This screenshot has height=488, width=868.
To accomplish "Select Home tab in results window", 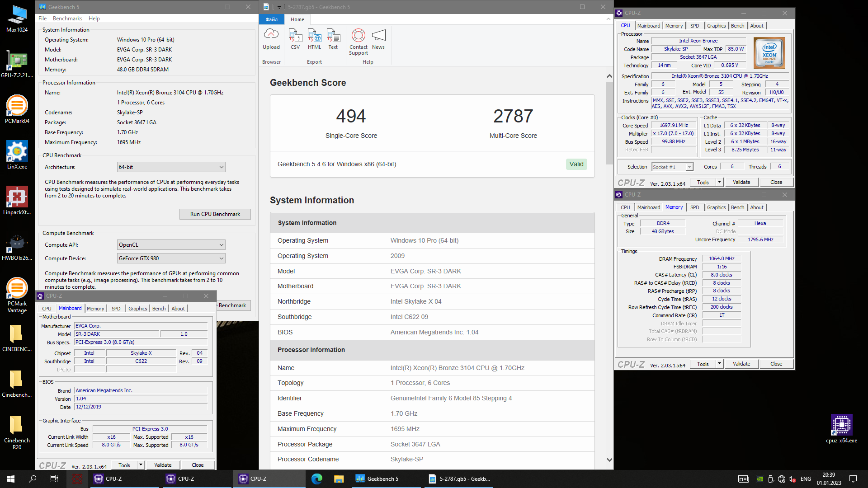I will (297, 19).
